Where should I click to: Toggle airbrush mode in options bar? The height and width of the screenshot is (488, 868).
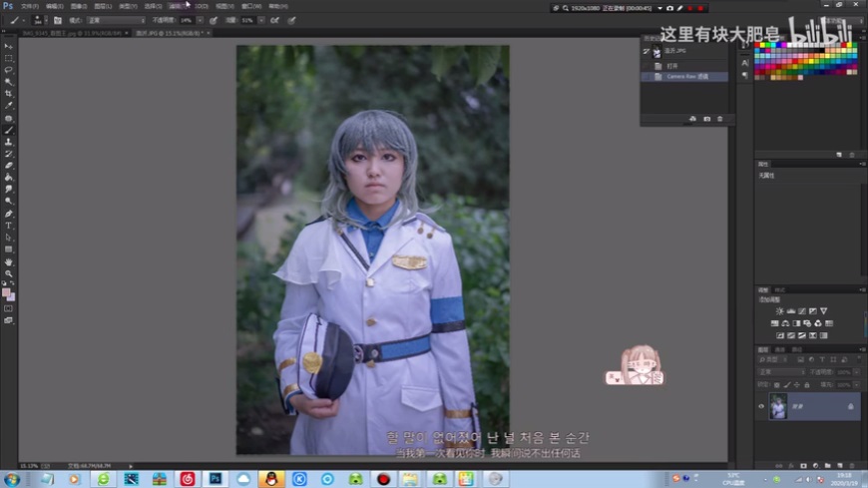[x=214, y=20]
